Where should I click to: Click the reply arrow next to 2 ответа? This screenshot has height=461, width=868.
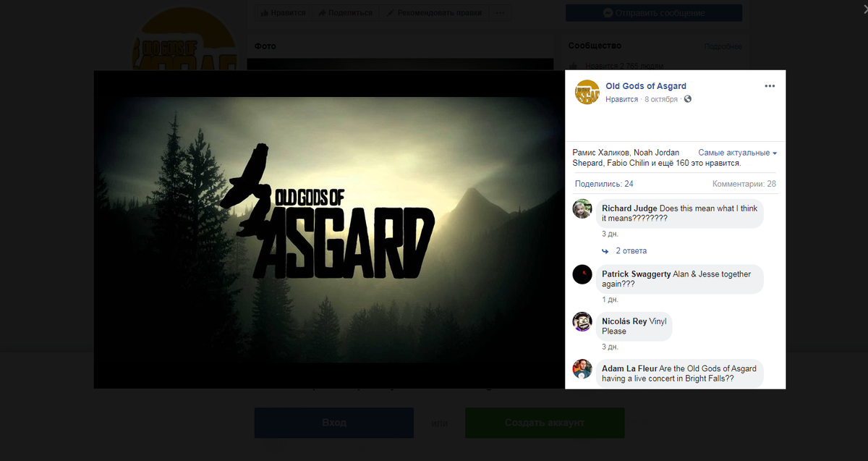click(x=605, y=251)
